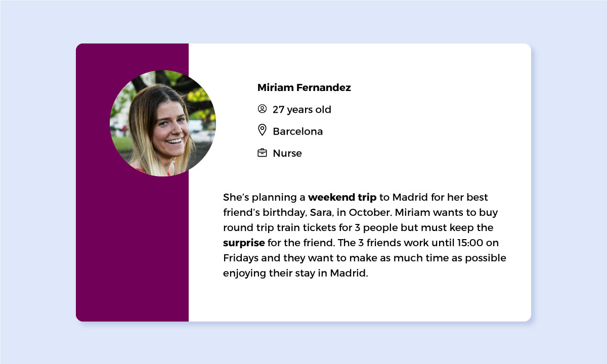This screenshot has width=607, height=364.
Task: Click the briefcase icon next to Nurse
Action: 262,153
